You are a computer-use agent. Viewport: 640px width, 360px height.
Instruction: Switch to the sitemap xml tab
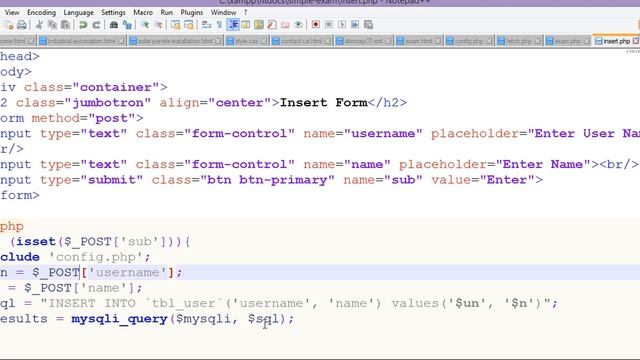point(363,41)
